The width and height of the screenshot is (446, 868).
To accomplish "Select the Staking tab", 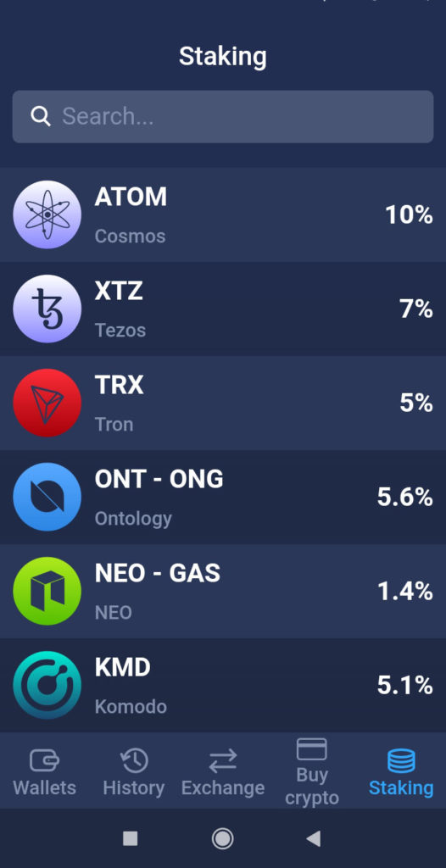I will click(x=401, y=773).
